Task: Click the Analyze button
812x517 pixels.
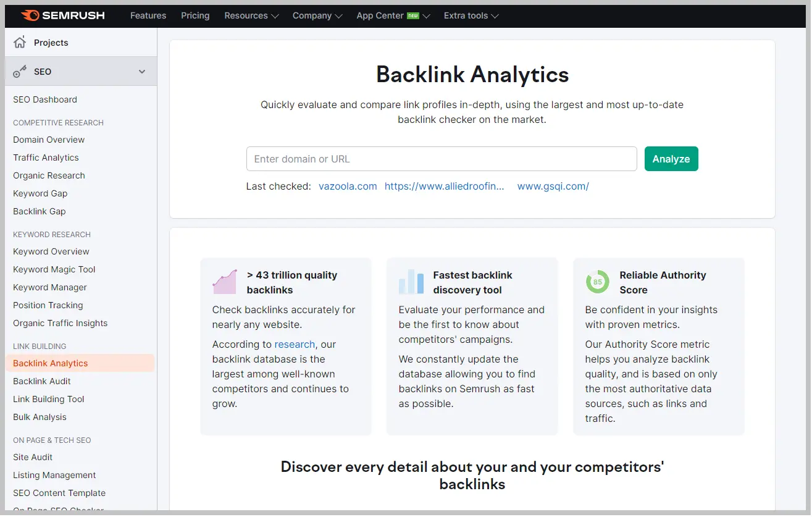Action: [671, 159]
